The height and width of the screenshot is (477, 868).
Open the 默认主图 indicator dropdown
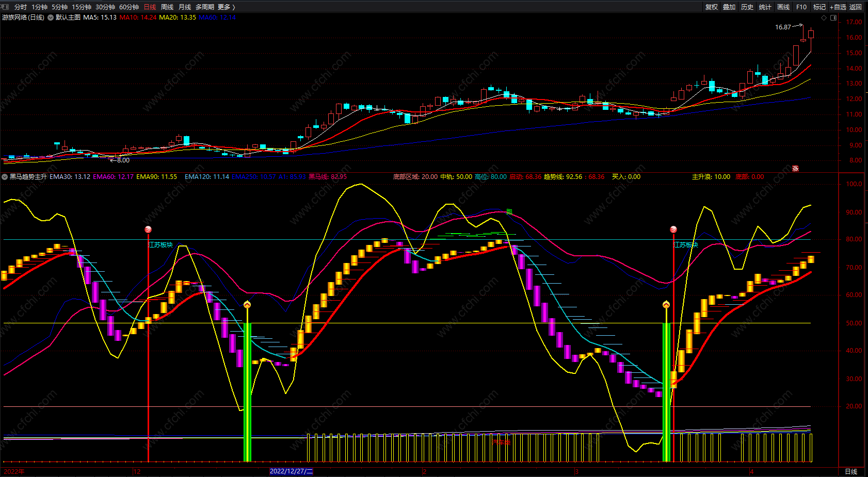tap(51, 18)
